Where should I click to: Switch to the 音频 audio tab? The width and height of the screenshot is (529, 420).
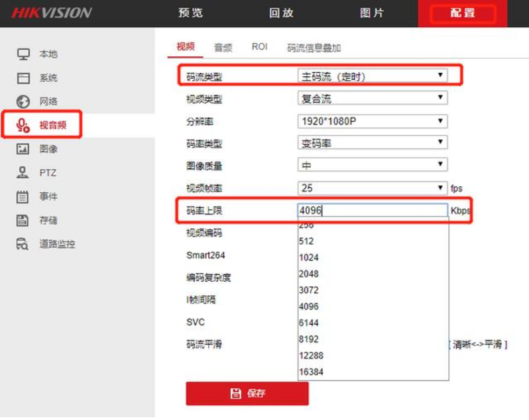click(223, 48)
